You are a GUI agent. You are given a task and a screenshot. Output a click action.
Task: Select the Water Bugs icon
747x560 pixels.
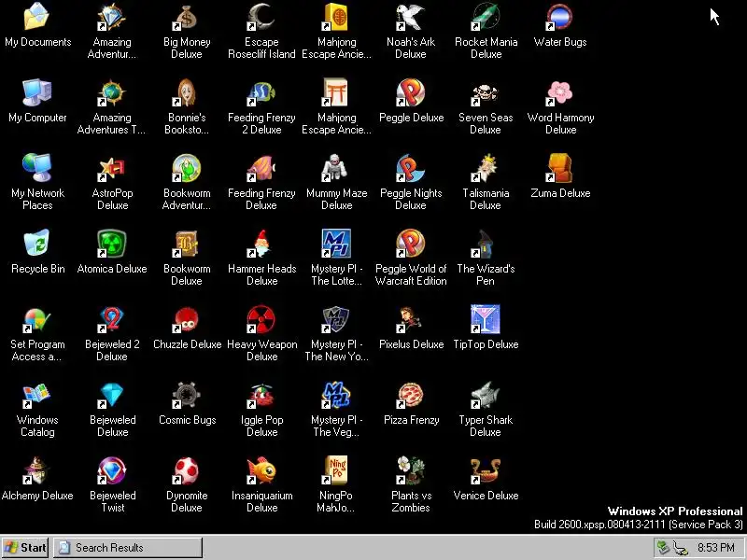(560, 17)
